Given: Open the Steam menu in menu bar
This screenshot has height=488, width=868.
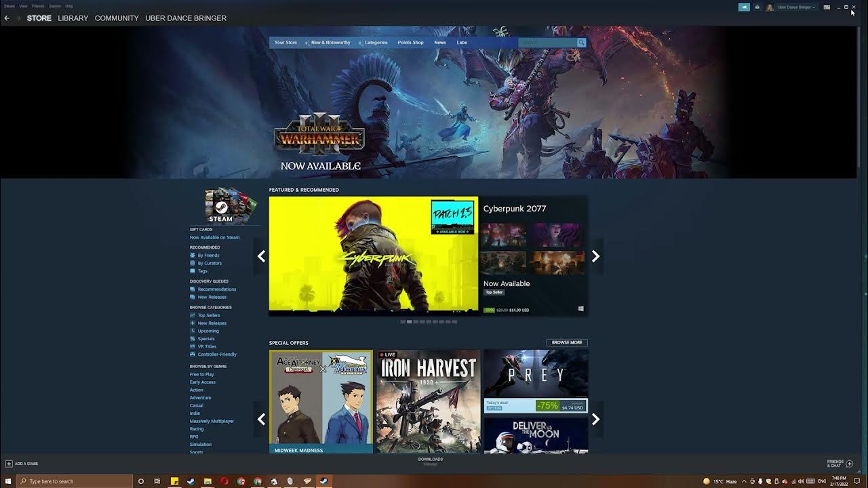Looking at the screenshot, I should click(9, 6).
